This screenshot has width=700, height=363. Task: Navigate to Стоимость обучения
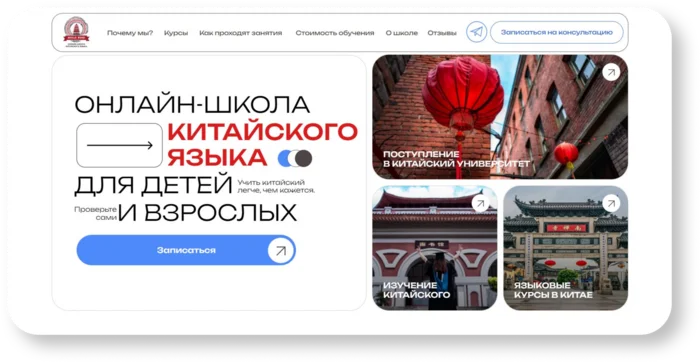[335, 33]
